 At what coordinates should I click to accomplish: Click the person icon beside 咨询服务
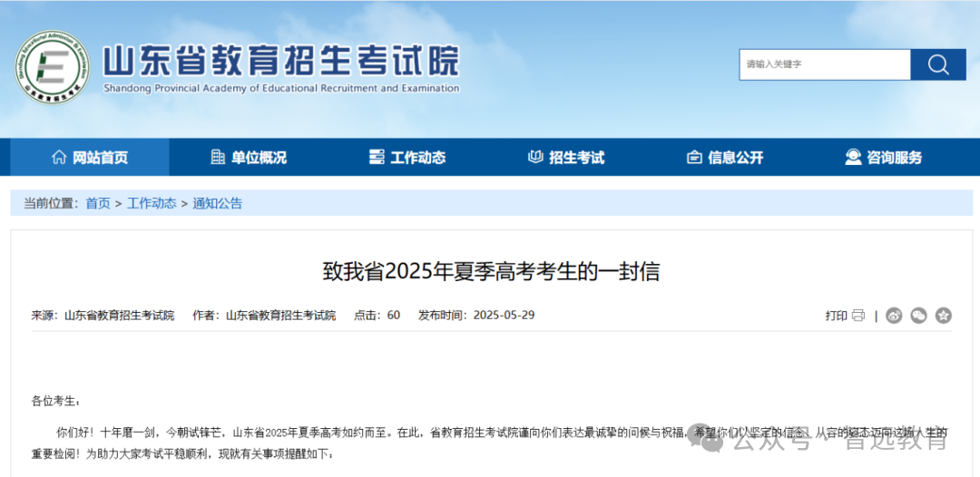[852, 157]
